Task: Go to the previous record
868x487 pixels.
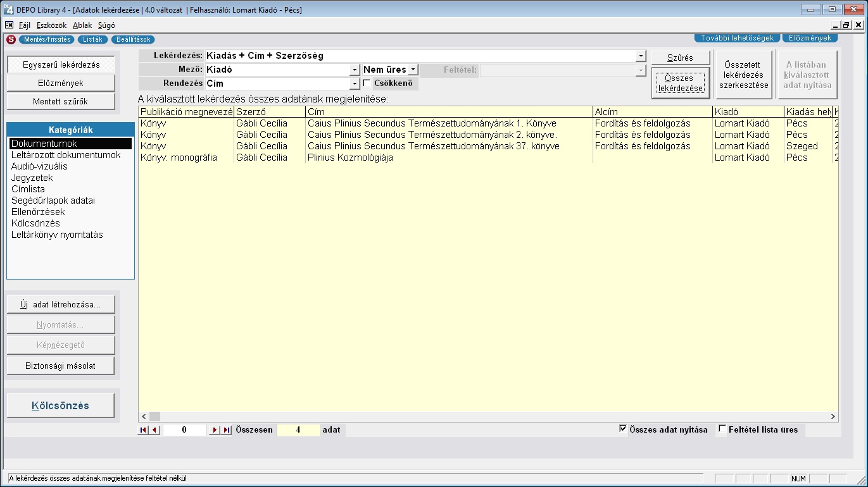Action: (x=154, y=430)
